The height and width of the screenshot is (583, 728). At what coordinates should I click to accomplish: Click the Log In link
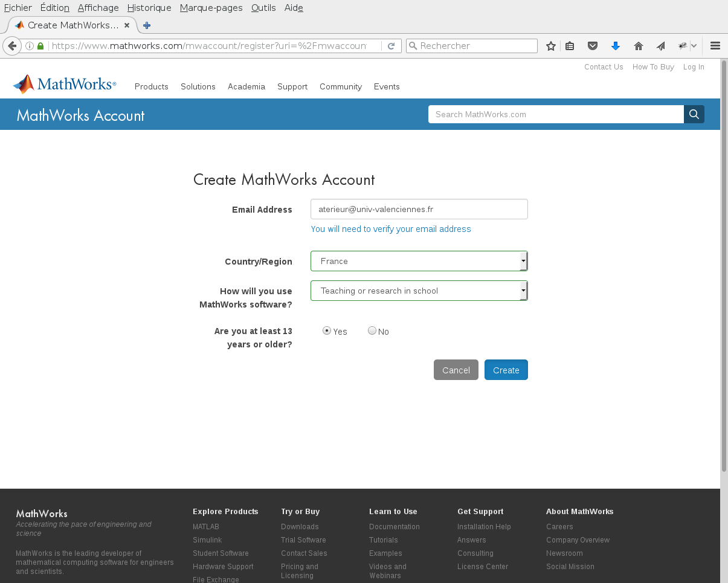[694, 67]
